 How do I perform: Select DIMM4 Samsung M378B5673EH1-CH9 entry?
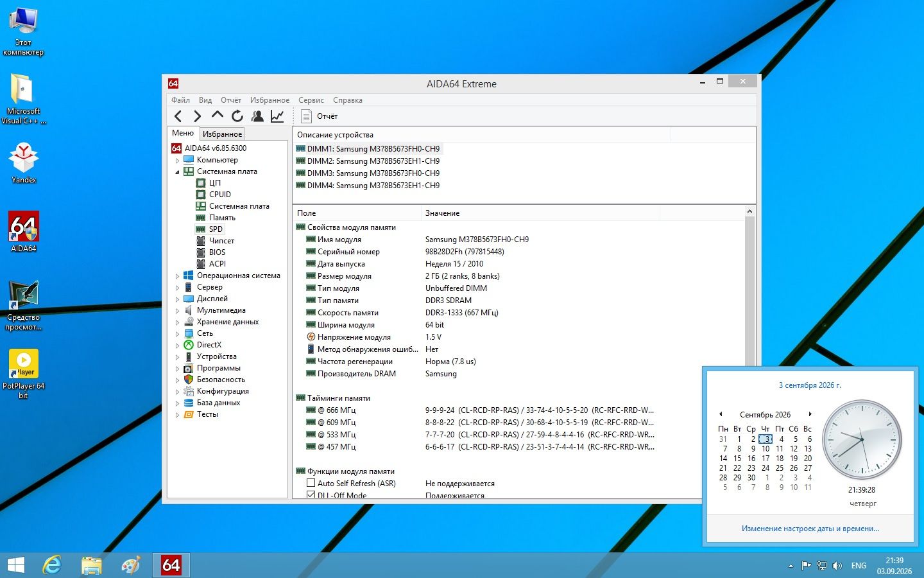point(368,186)
